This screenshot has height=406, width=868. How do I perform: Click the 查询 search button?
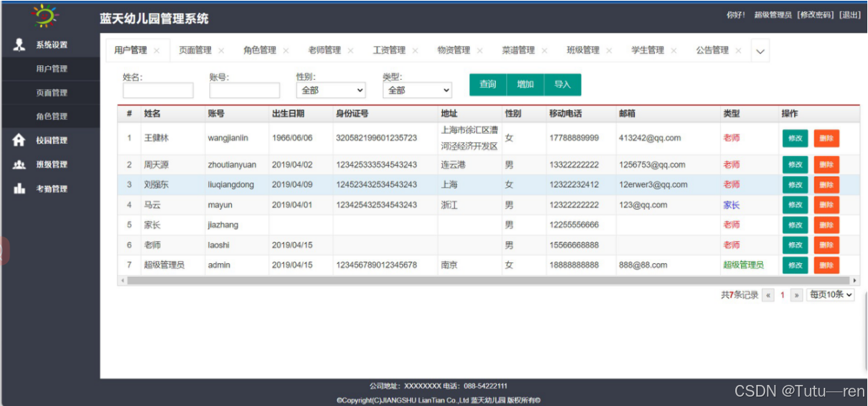[x=488, y=85]
